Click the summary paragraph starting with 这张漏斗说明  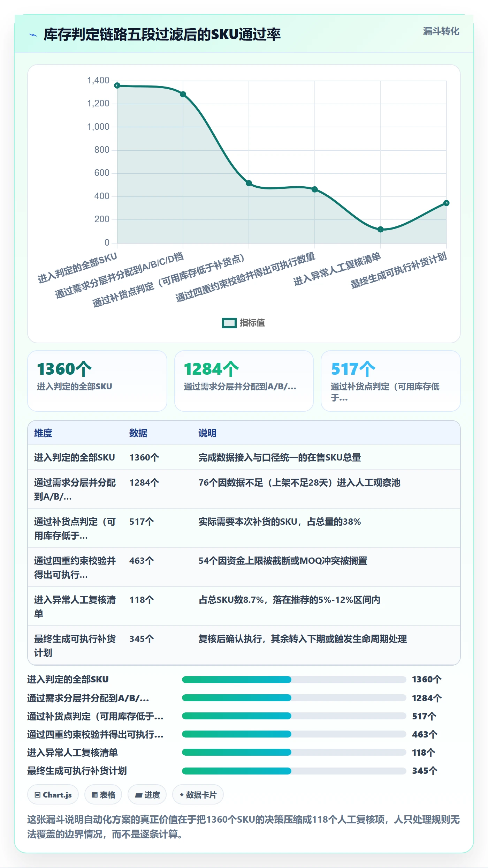244,826
